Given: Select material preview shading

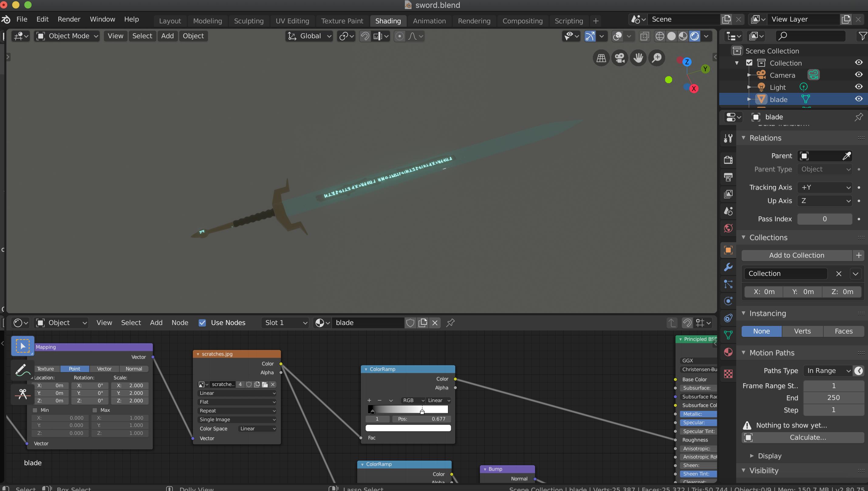Looking at the screenshot, I should (683, 36).
